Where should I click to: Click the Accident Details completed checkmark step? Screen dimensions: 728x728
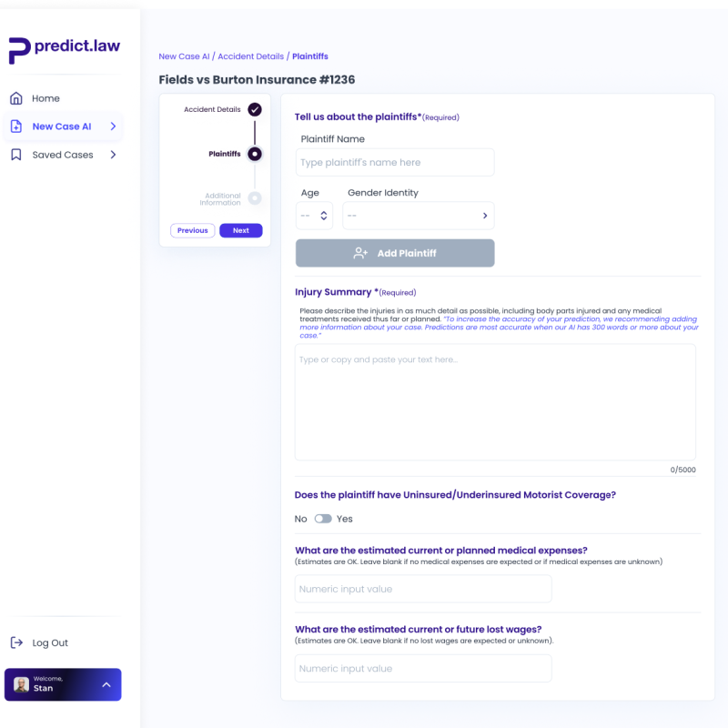click(255, 109)
